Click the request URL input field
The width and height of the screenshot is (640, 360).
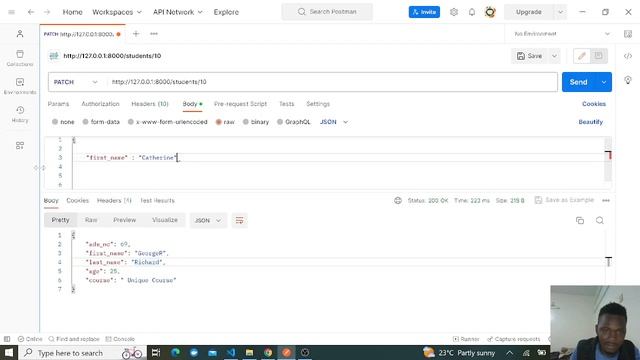click(x=332, y=82)
